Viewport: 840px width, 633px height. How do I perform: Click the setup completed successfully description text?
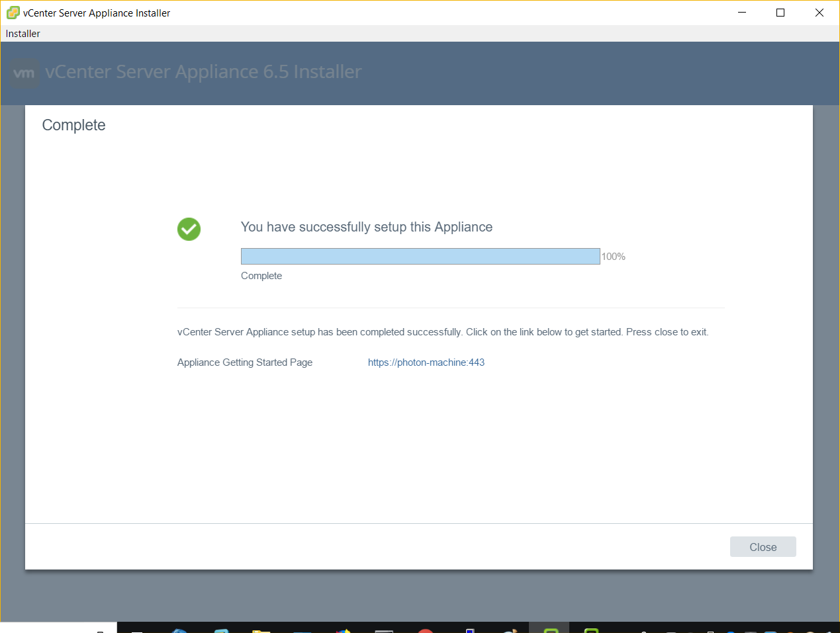click(x=443, y=332)
